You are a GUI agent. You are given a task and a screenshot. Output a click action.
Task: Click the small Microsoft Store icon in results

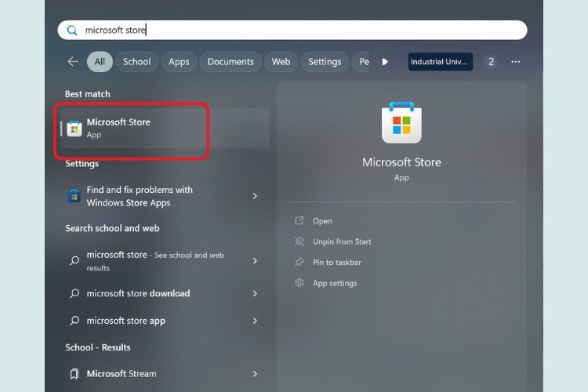74,129
